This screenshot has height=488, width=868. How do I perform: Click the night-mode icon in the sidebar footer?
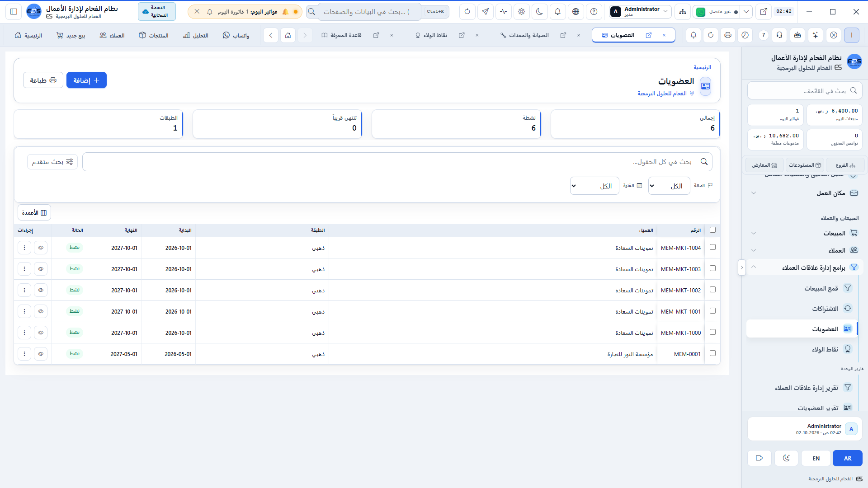787,458
